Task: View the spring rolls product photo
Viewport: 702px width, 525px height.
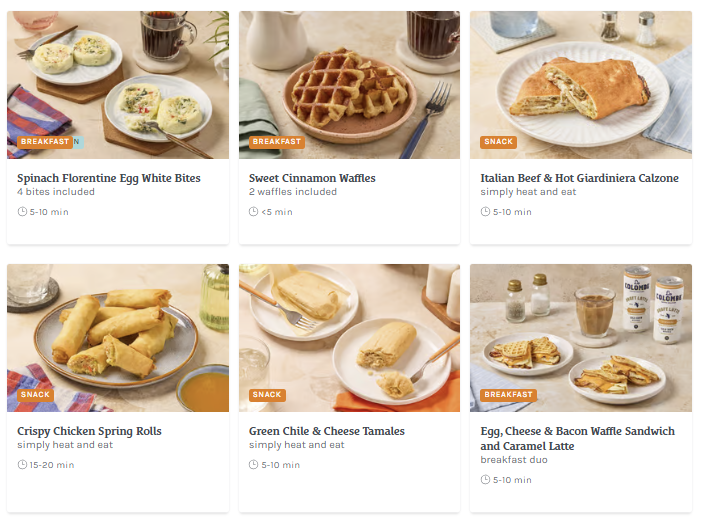Action: (118, 338)
